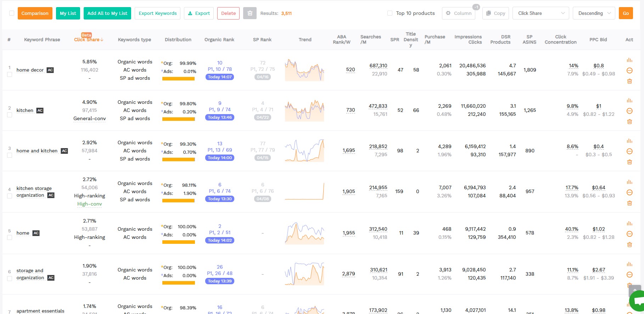Click the gray trash icon in top toolbar
Viewport: 644px width, 314px height.
(250, 13)
